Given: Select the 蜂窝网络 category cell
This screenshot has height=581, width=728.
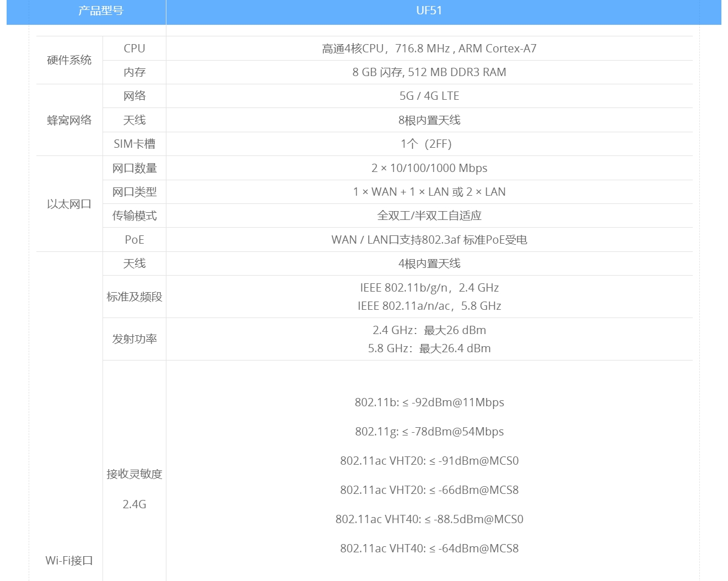Looking at the screenshot, I should 69,120.
